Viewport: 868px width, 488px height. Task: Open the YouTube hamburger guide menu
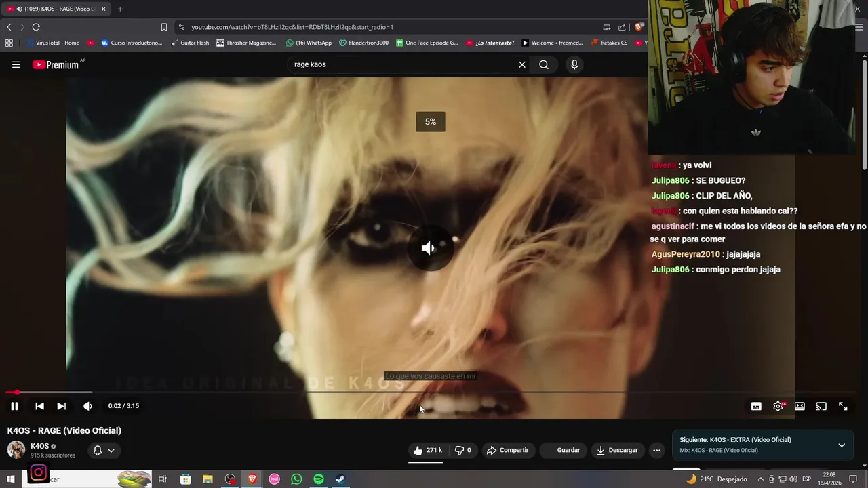16,64
